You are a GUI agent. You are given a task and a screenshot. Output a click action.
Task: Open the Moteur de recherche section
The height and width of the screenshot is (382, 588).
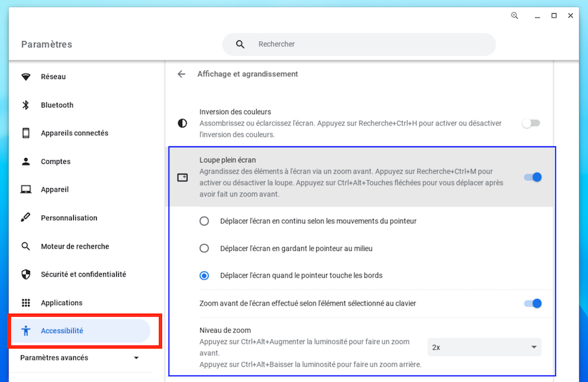[x=74, y=247]
